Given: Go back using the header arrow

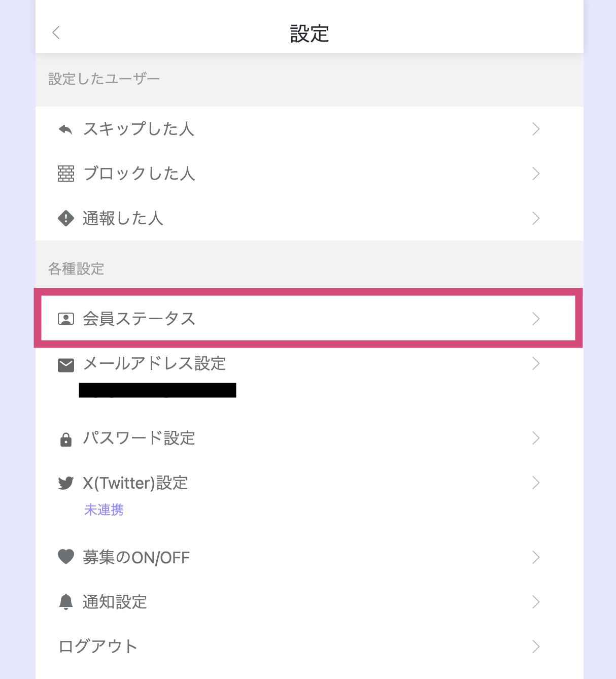Looking at the screenshot, I should tap(56, 33).
